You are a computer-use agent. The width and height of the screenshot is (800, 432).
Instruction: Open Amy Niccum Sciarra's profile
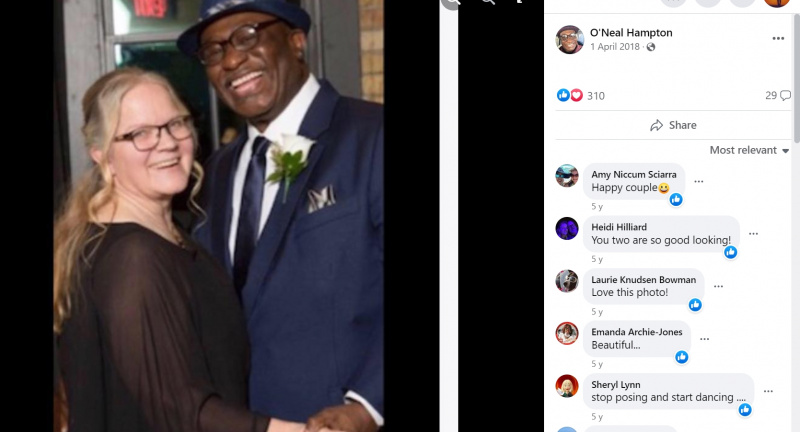coord(634,174)
